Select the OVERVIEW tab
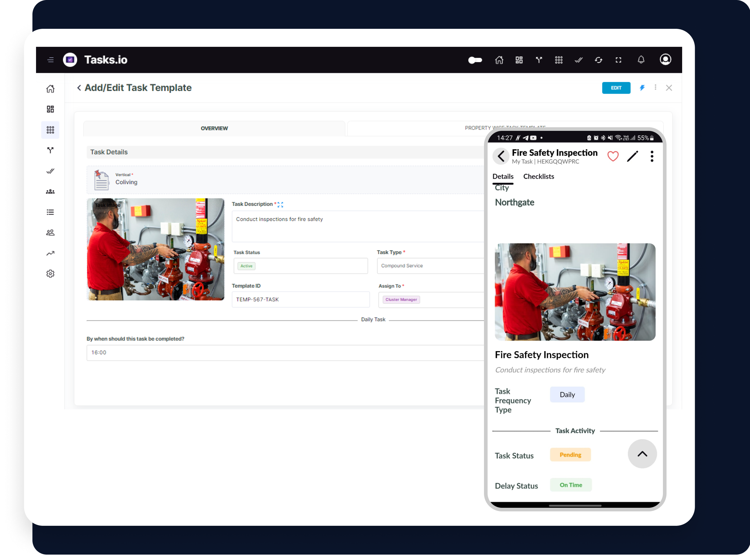The height and width of the screenshot is (560, 750). click(x=214, y=128)
